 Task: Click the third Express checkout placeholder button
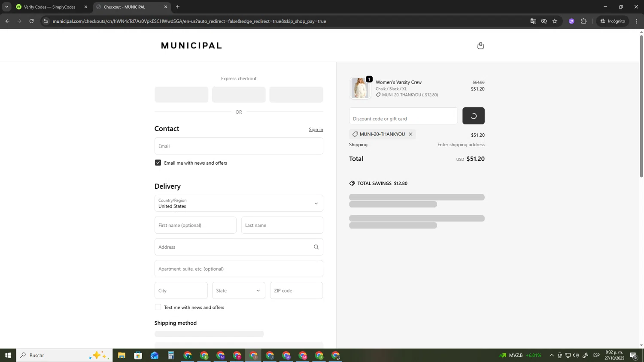[x=296, y=94]
